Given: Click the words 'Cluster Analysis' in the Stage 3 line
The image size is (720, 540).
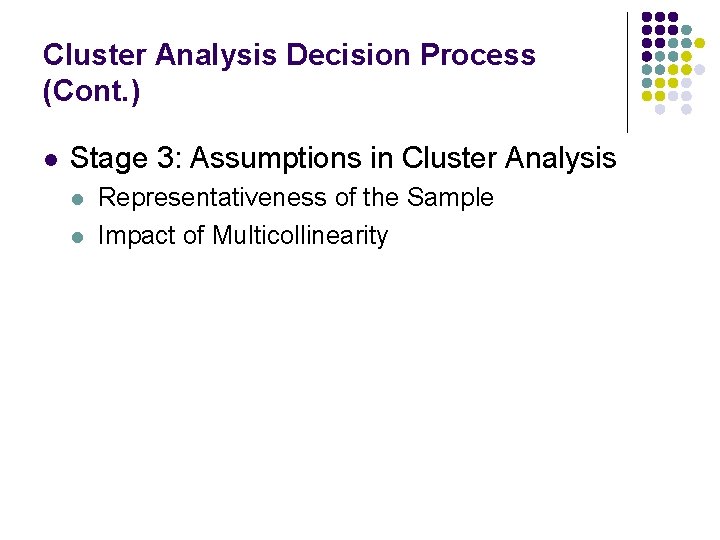Looking at the screenshot, I should [x=509, y=158].
